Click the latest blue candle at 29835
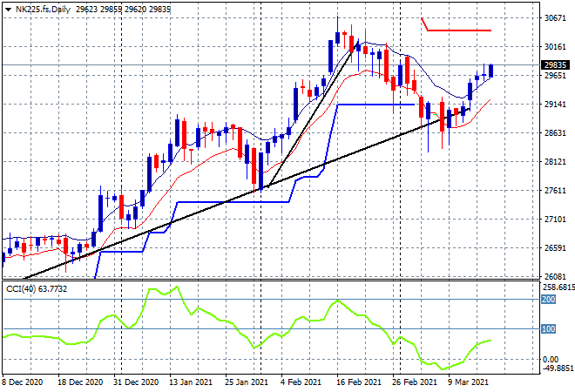 pos(491,71)
